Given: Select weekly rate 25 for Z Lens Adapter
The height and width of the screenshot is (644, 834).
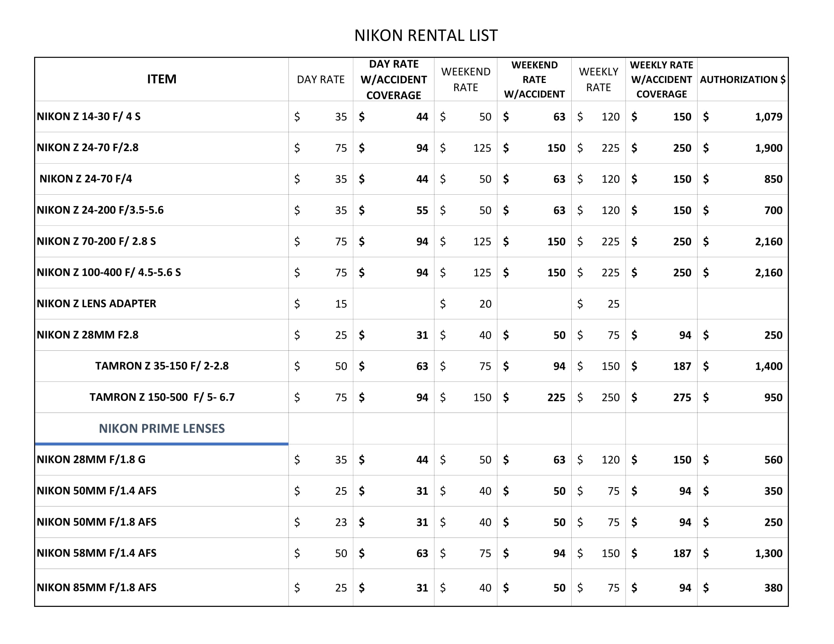Looking at the screenshot, I should pos(614,304).
